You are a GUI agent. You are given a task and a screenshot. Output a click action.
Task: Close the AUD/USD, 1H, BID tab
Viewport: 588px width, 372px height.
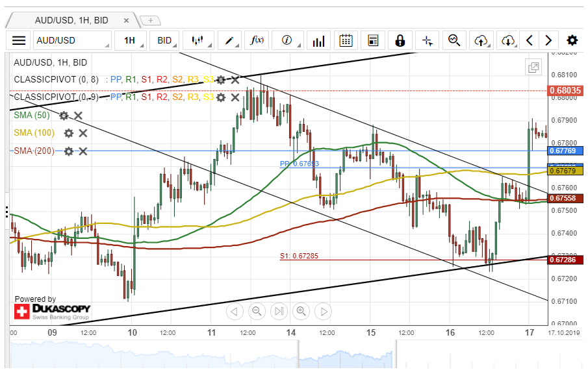(127, 21)
